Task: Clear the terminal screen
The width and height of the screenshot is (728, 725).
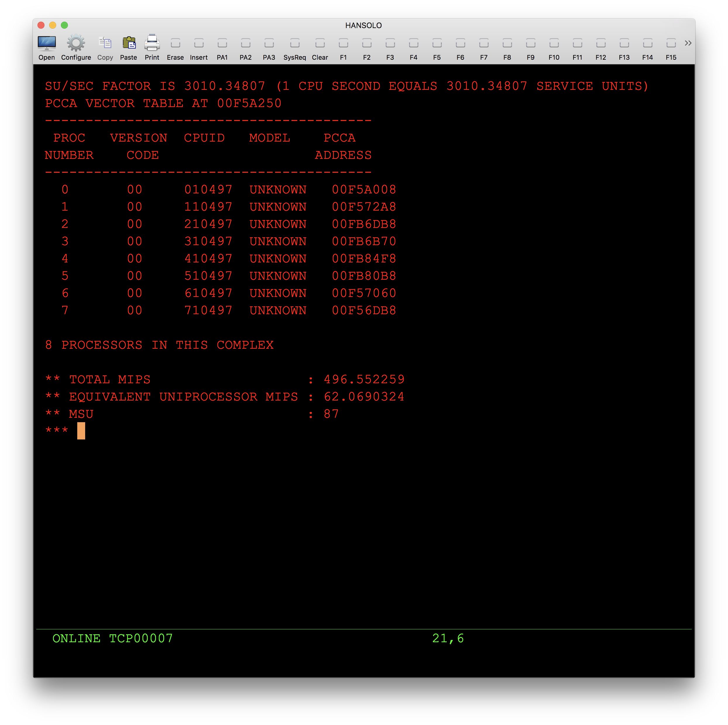Action: [x=320, y=43]
